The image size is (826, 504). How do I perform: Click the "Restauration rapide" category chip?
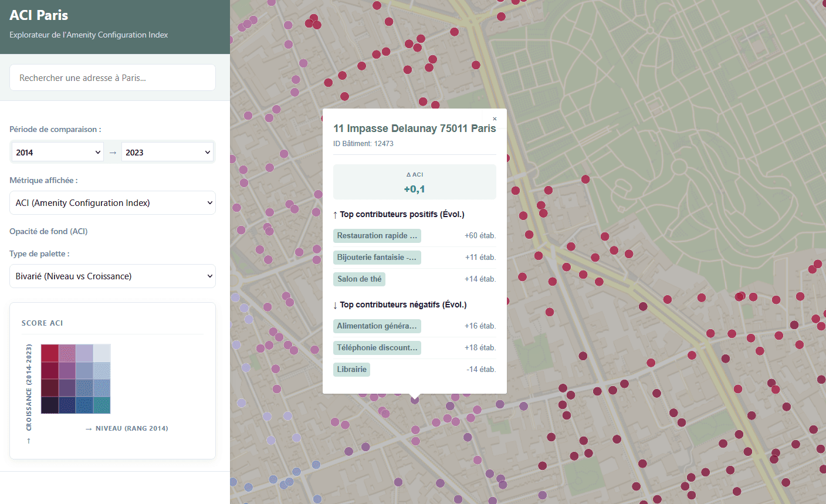coord(377,235)
